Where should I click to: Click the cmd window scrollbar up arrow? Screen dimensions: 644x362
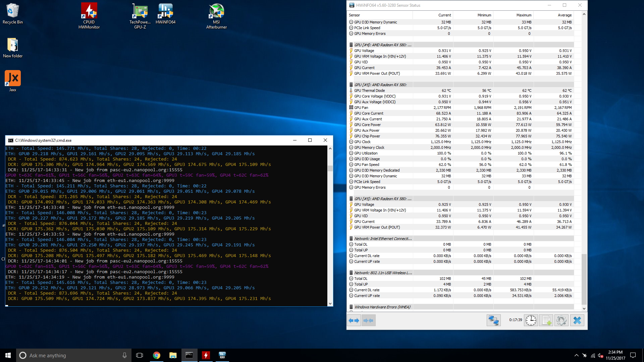[330, 148]
